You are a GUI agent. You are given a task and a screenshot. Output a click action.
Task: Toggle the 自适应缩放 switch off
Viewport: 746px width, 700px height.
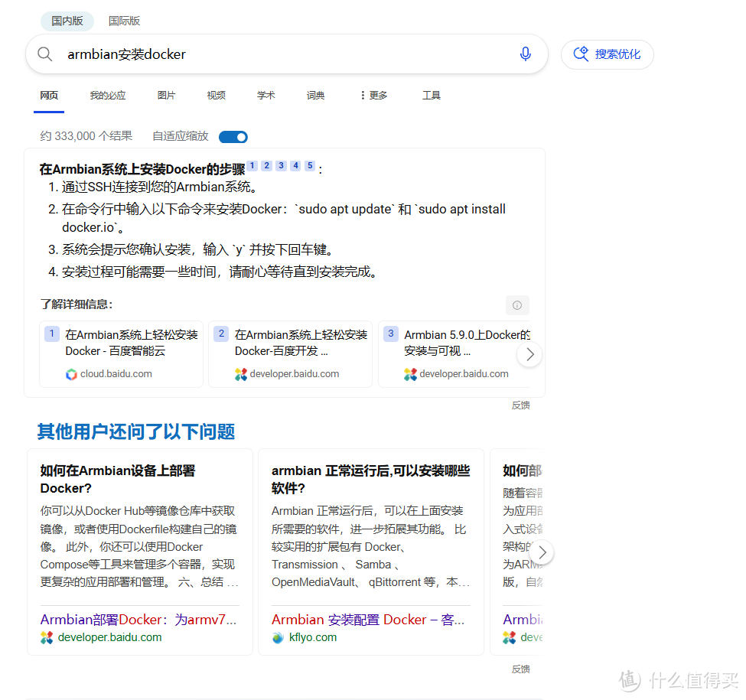[x=233, y=136]
